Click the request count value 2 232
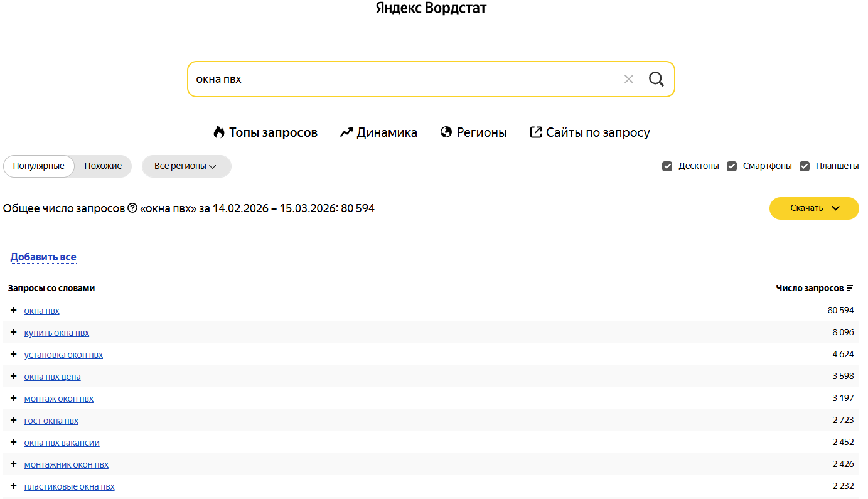The image size is (868, 499). pyautogui.click(x=844, y=486)
